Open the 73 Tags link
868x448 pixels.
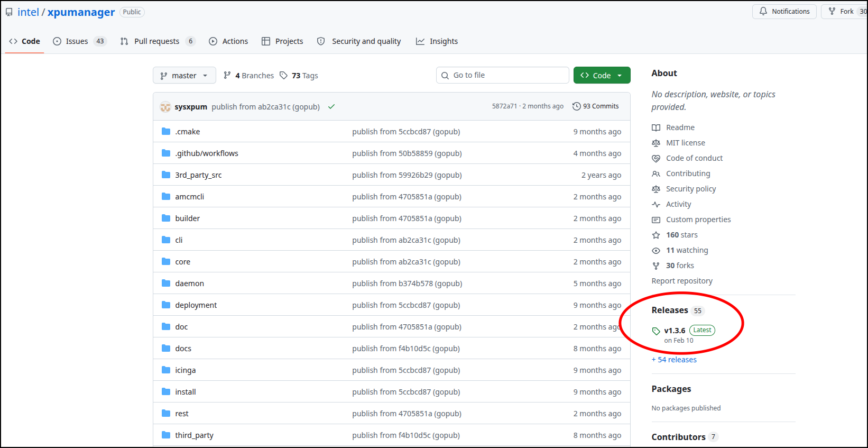coord(299,76)
